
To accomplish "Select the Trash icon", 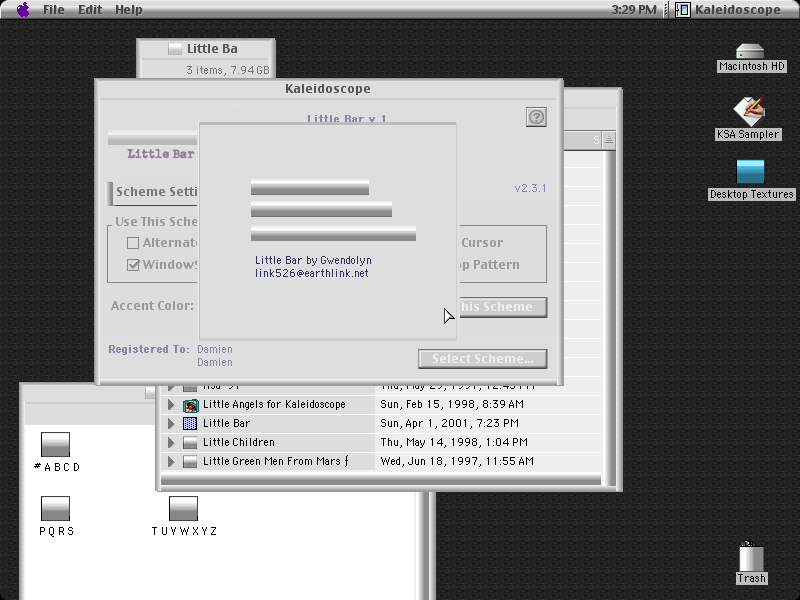I will pos(751,557).
